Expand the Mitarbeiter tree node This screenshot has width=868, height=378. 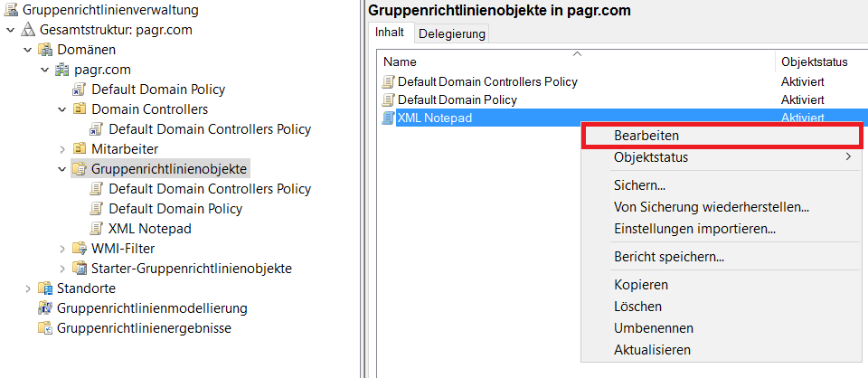(62, 149)
